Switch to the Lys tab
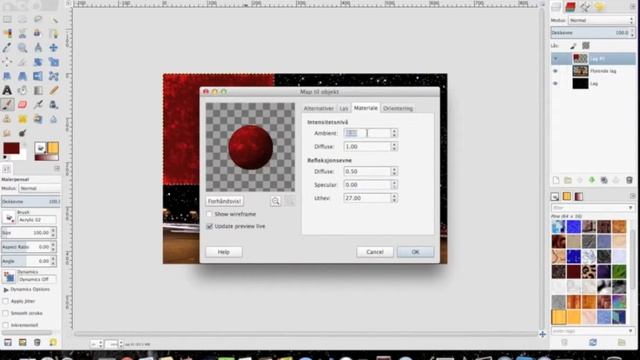The width and height of the screenshot is (640, 360). (x=344, y=108)
